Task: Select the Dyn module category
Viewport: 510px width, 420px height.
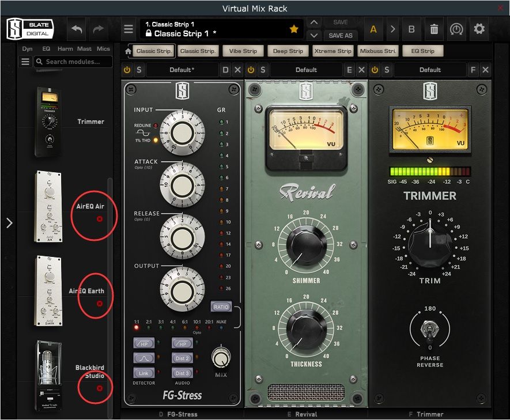Action: 27,49
